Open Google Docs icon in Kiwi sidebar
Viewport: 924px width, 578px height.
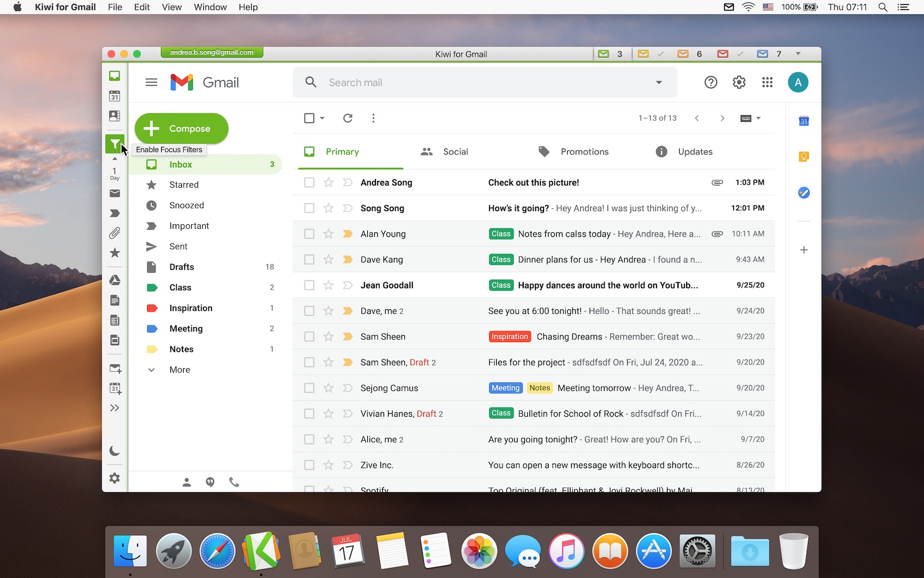click(115, 301)
